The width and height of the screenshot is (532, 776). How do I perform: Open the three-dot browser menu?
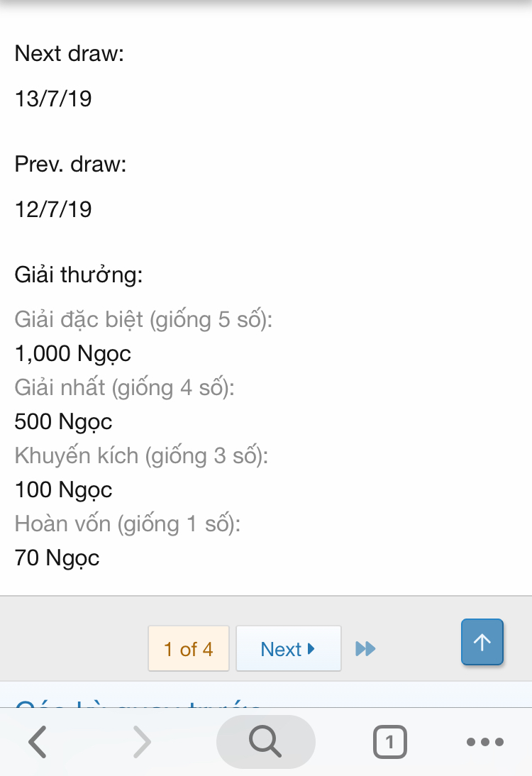(485, 742)
